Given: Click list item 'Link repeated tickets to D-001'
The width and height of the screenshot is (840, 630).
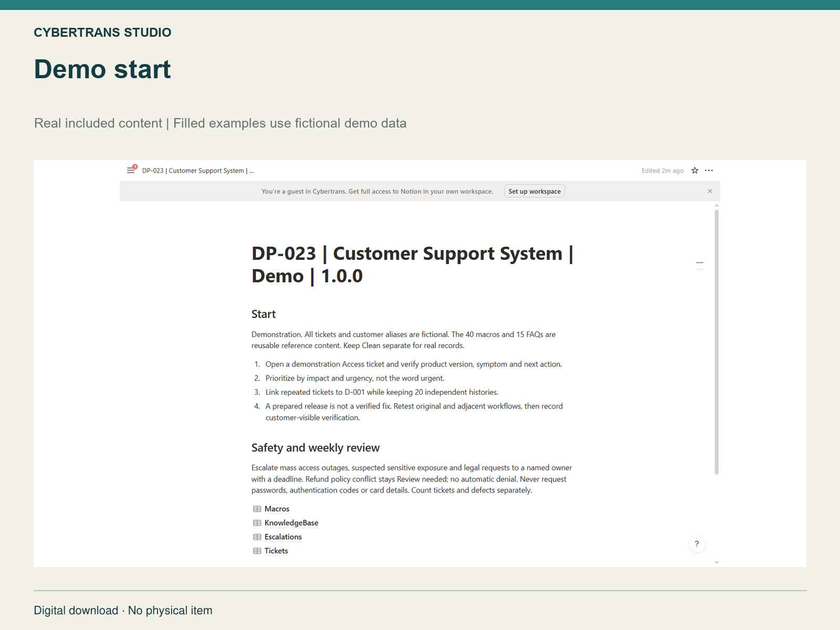Looking at the screenshot, I should coord(382,392).
